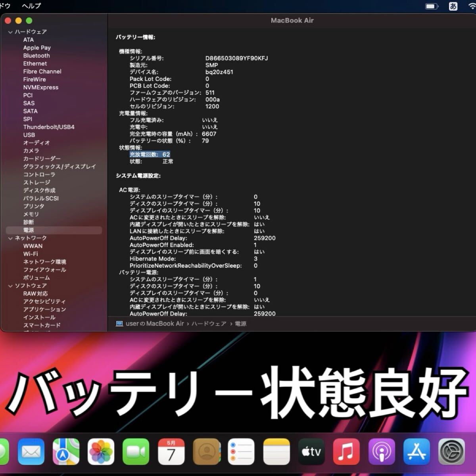This screenshot has height=476, width=476.
Task: Open the Photos app icon
Action: pyautogui.click(x=101, y=451)
